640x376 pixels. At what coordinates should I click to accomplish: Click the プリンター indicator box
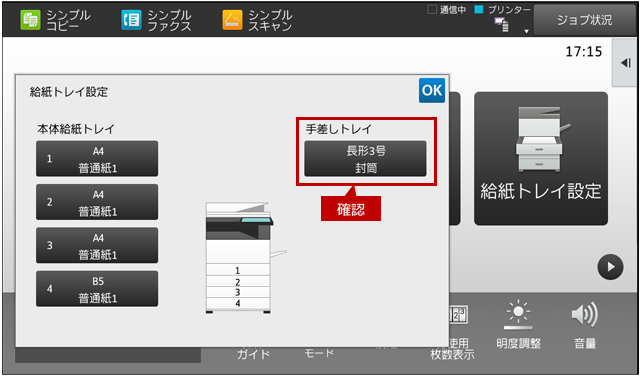coord(479,10)
